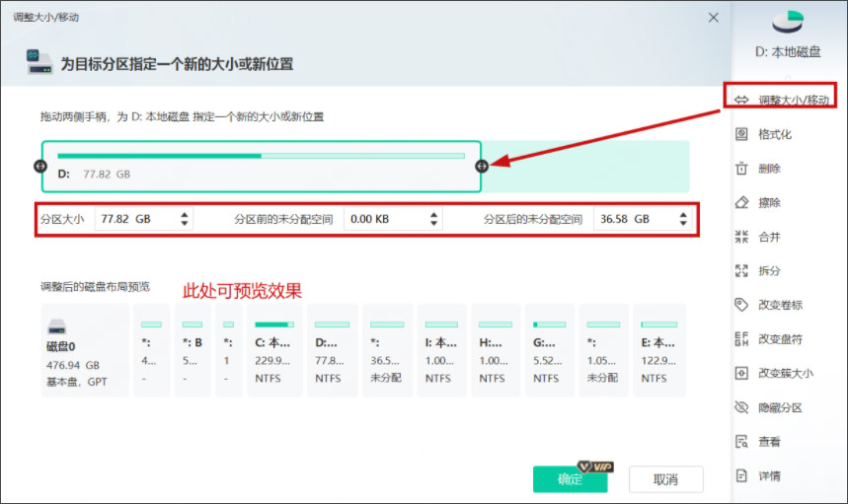
Task: Click 改变盘符 text in the side menu
Action: [780, 338]
